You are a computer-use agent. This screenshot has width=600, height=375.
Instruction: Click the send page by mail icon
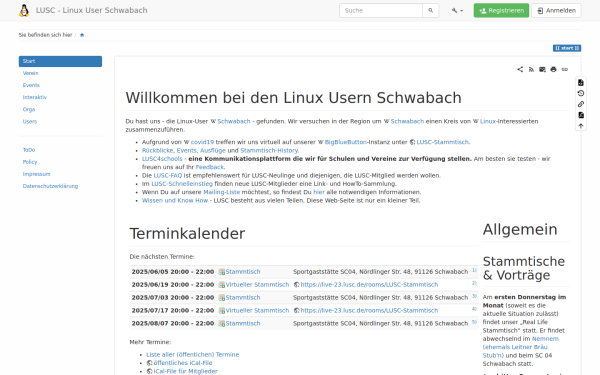pyautogui.click(x=542, y=69)
